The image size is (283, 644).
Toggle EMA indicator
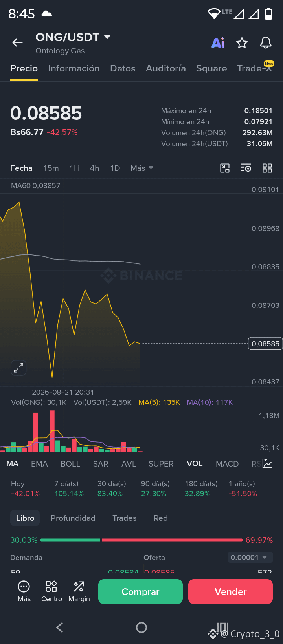point(39,464)
